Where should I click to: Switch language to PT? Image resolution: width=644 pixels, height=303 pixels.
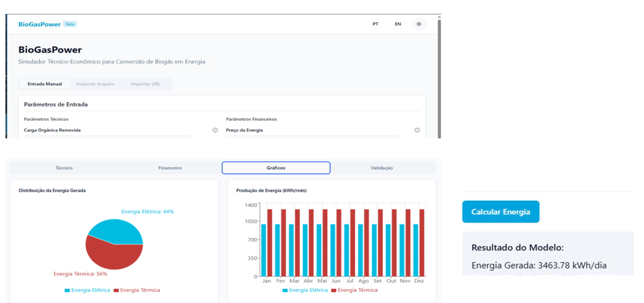pos(375,24)
